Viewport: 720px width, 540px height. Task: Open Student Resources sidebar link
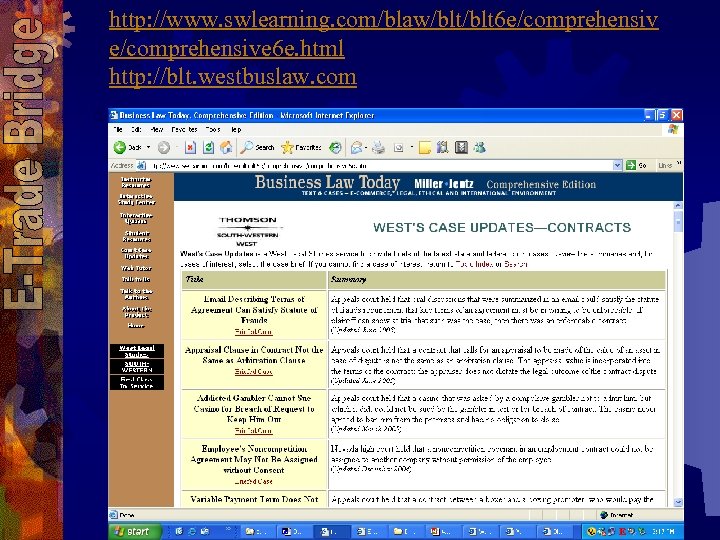click(136, 236)
